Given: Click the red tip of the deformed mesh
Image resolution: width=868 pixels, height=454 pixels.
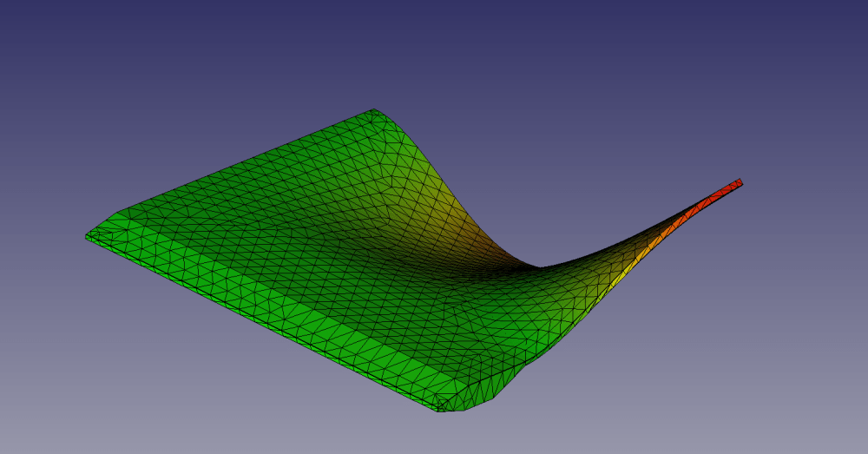Looking at the screenshot, I should [733, 185].
